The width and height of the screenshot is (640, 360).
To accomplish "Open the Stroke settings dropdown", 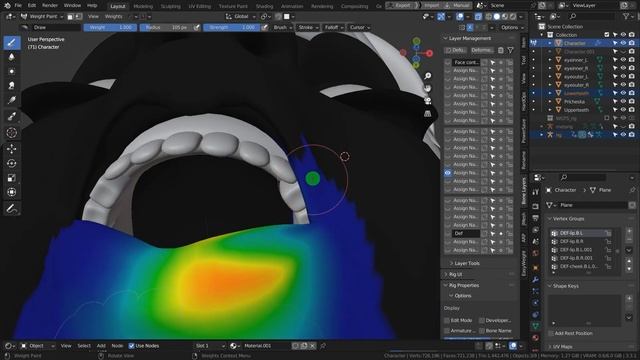I will click(308, 27).
